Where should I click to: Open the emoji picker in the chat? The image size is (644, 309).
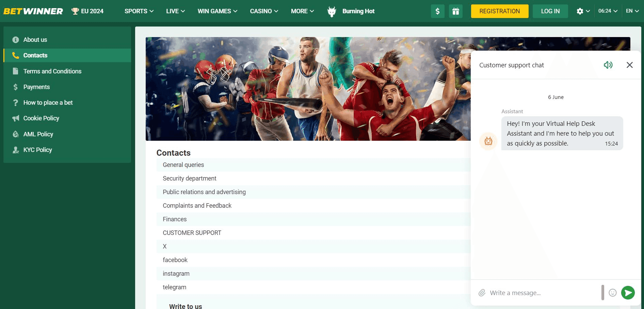(x=613, y=293)
